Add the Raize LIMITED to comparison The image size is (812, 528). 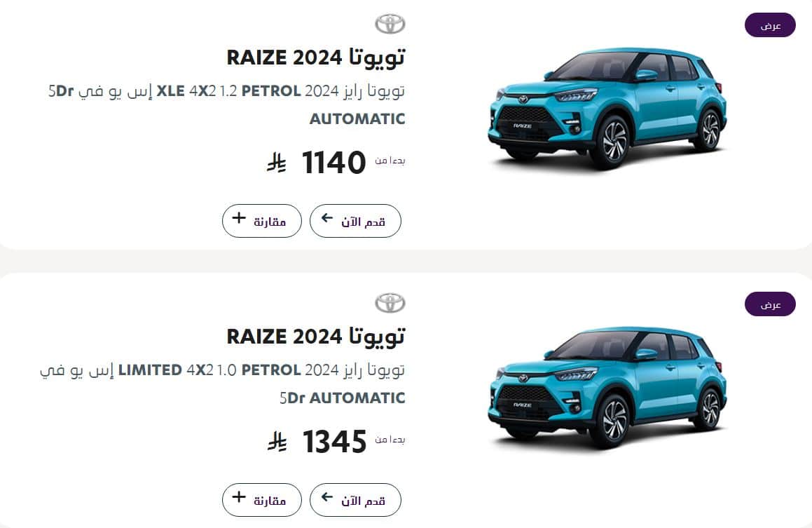pos(261,500)
